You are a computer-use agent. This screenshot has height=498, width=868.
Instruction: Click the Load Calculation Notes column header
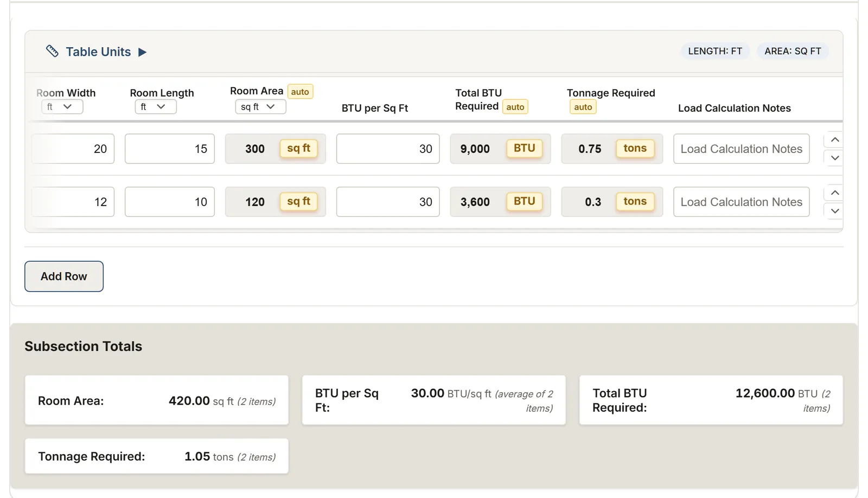pos(735,108)
